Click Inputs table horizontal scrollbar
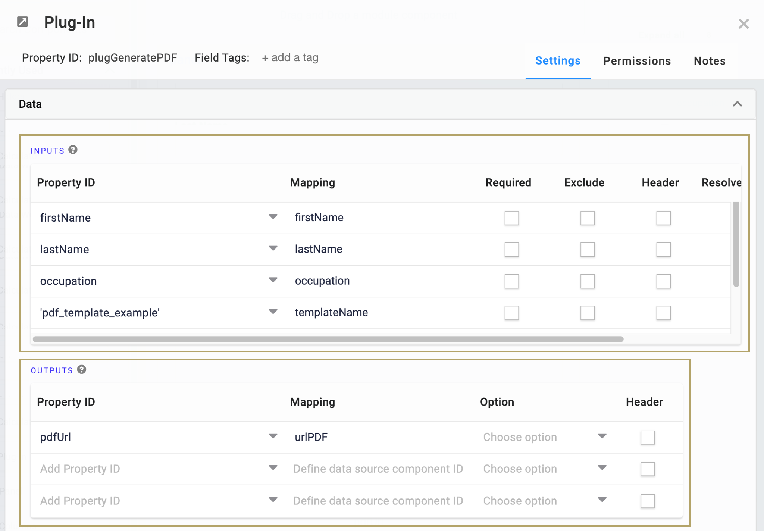764x532 pixels. point(328,339)
